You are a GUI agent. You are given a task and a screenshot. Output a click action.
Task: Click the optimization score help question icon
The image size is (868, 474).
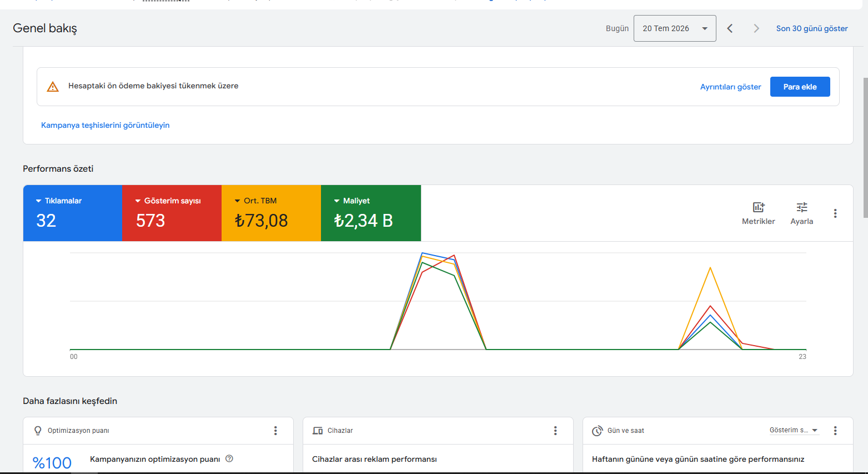(229, 458)
